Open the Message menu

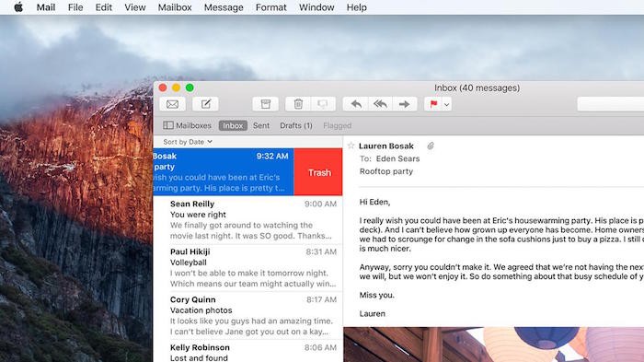(224, 7)
